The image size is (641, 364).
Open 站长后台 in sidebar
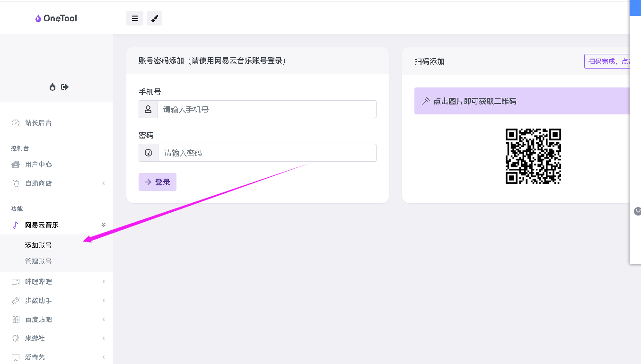pos(56,123)
